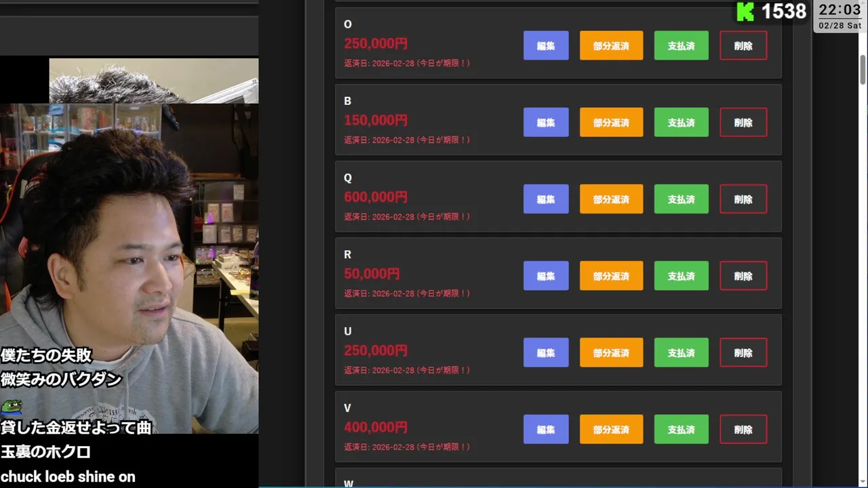Click chat message 僕たちの失敗

[x=46, y=354]
